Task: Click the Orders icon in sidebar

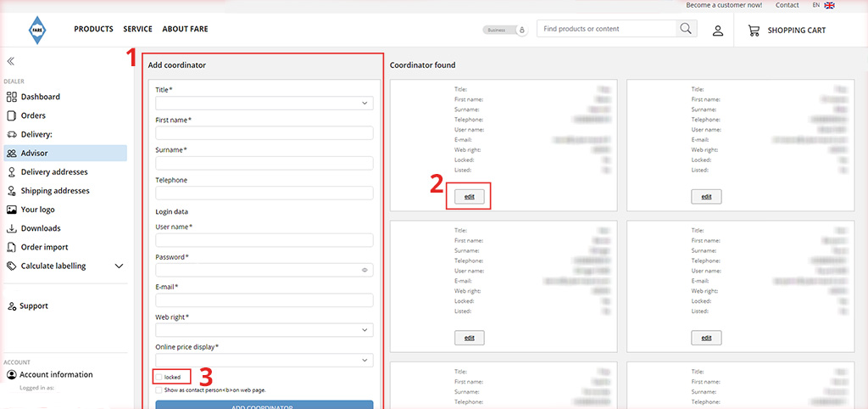Action: tap(12, 116)
